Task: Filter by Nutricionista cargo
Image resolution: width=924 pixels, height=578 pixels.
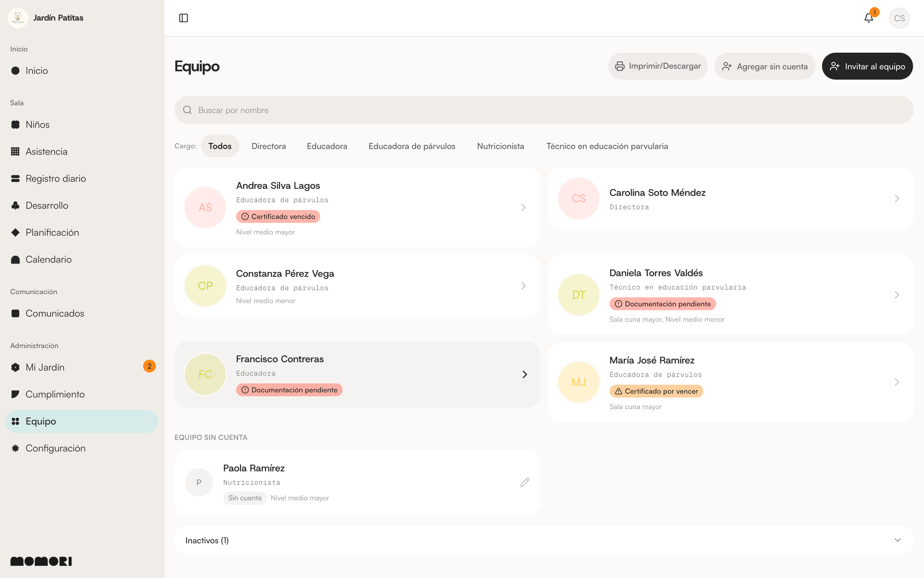Action: point(501,146)
